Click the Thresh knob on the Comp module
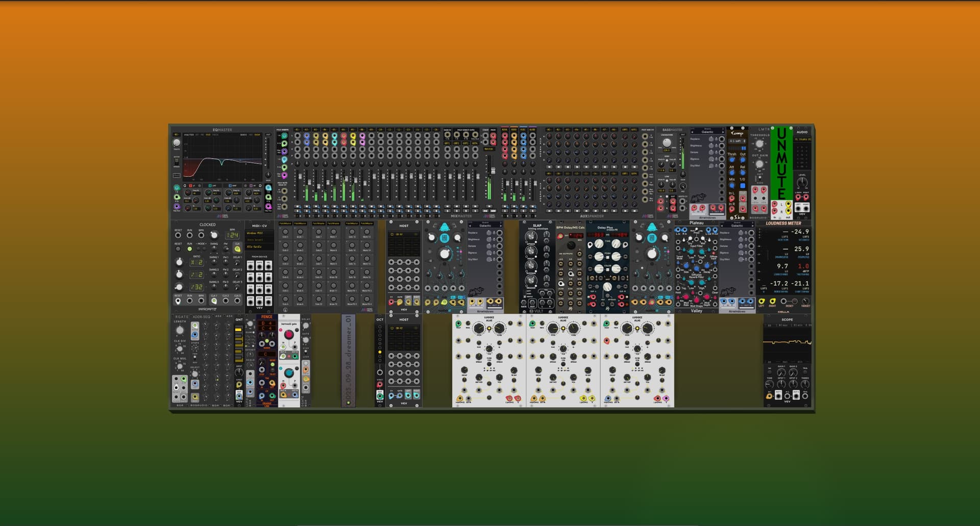This screenshot has width=980, height=526. [732, 160]
